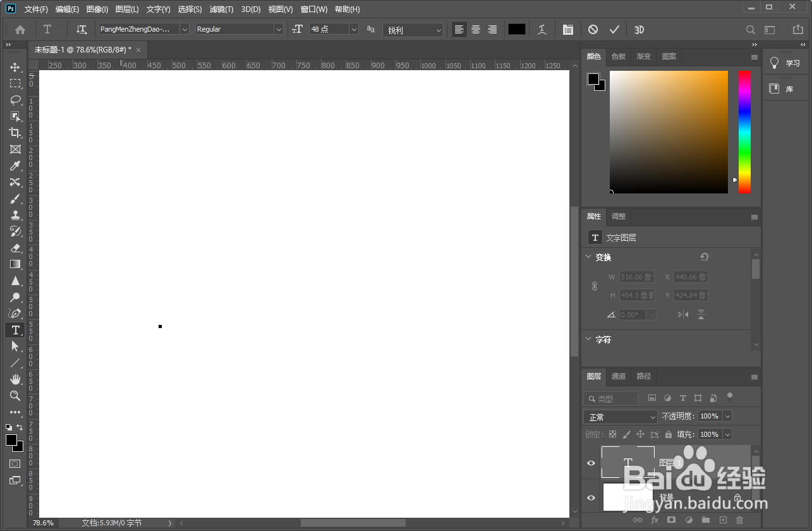Select the Horizontal Type tool
The image size is (812, 531).
coord(15,330)
